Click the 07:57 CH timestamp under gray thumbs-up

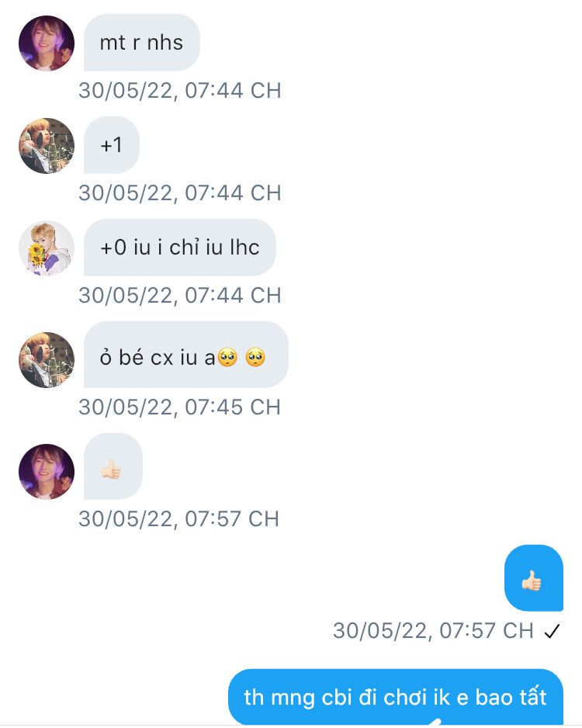coord(179,519)
